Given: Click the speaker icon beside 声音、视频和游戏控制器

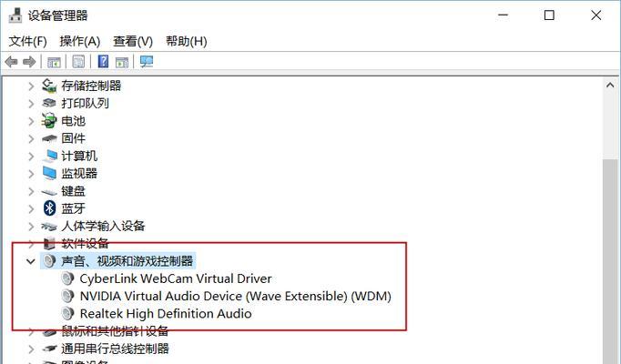Looking at the screenshot, I should click(49, 260).
